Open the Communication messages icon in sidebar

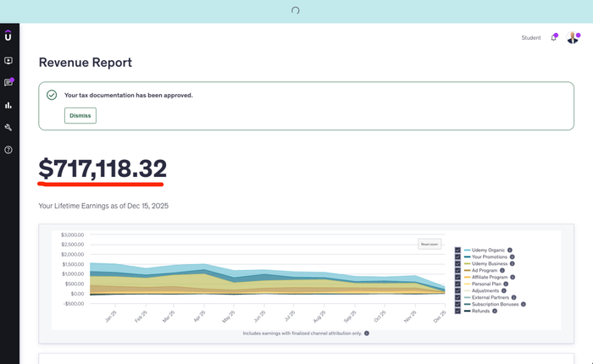(8, 83)
